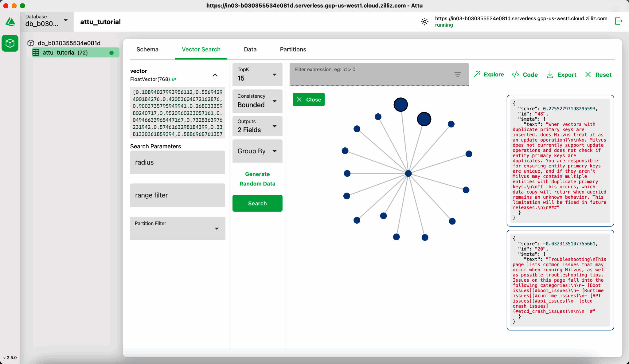Collapse the vector field chevron
This screenshot has height=364, width=629.
(x=215, y=75)
